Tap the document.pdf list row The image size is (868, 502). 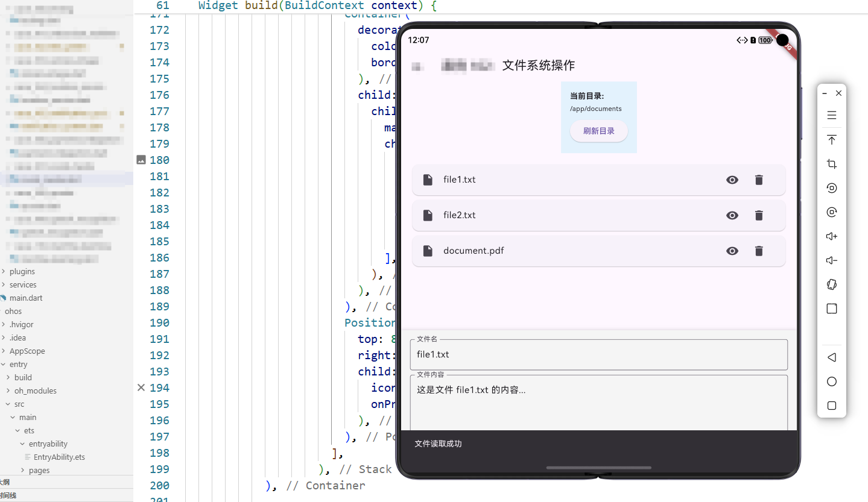coord(598,251)
